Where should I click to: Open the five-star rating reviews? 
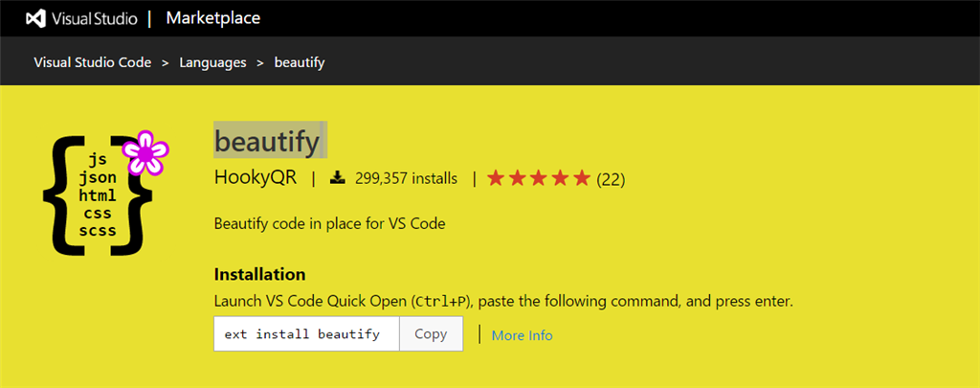pos(539,179)
